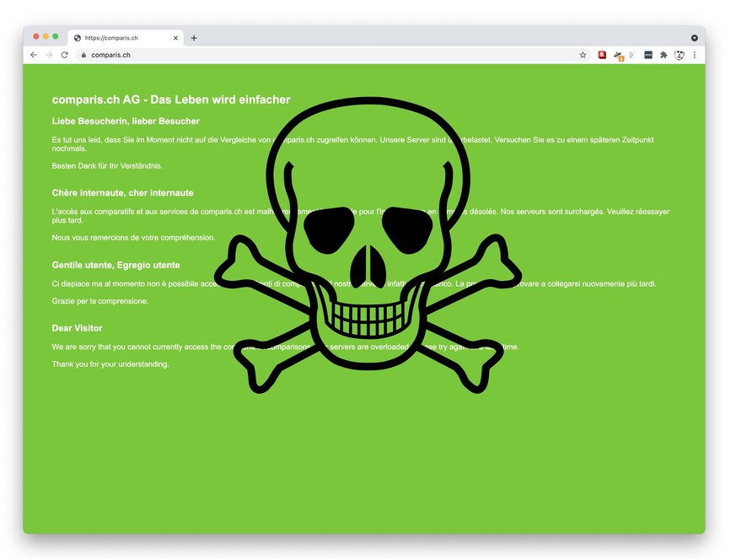Viewport: 736px width, 560px height.
Task: Open the red S extension icon
Action: [x=602, y=55]
